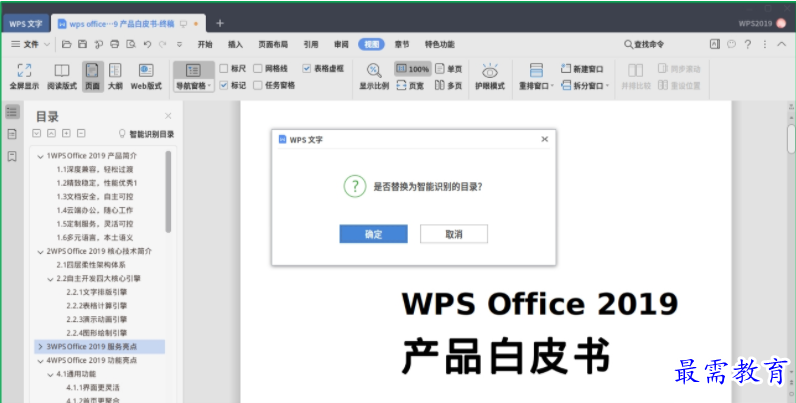
Task: Click the smiley feedback icon
Action: coord(731,44)
